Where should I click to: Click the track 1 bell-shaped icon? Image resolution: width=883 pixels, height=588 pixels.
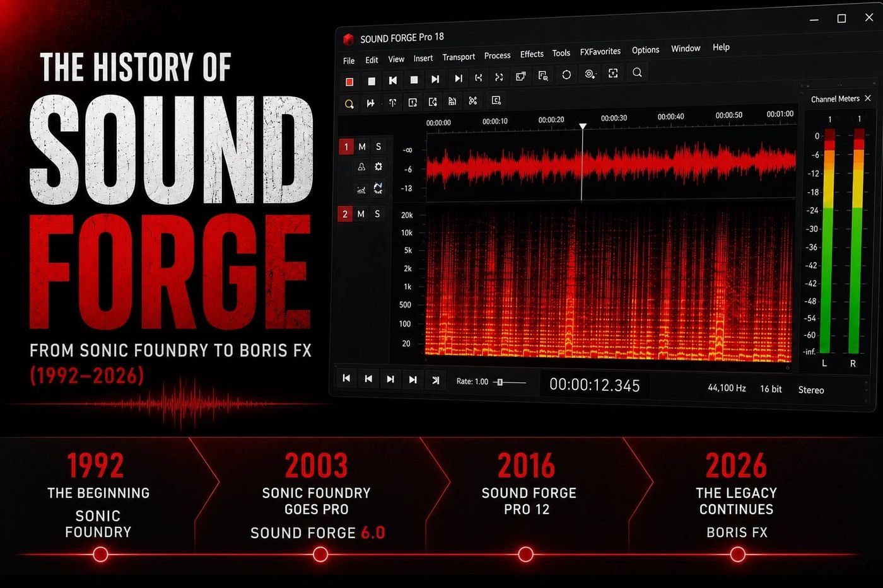click(x=361, y=167)
